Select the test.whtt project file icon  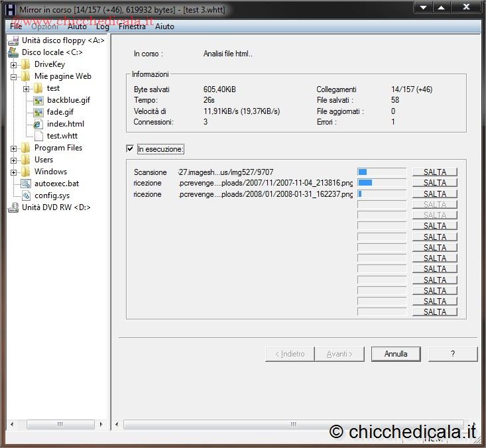click(38, 136)
